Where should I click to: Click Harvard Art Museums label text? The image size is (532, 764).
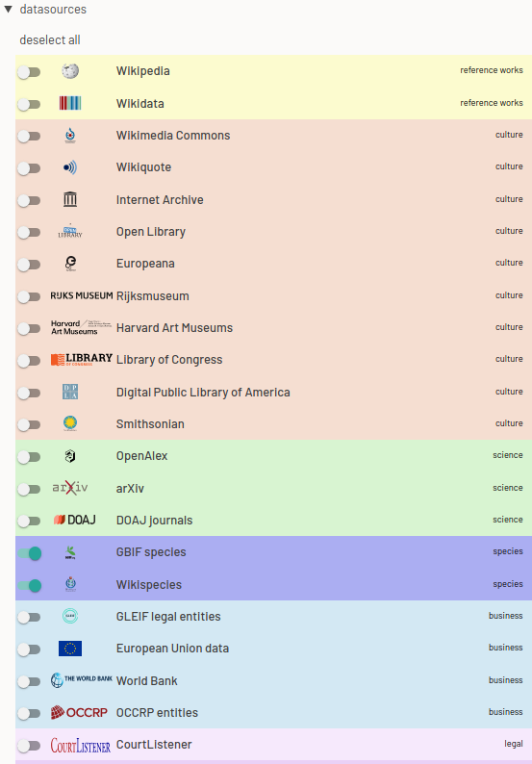(174, 328)
